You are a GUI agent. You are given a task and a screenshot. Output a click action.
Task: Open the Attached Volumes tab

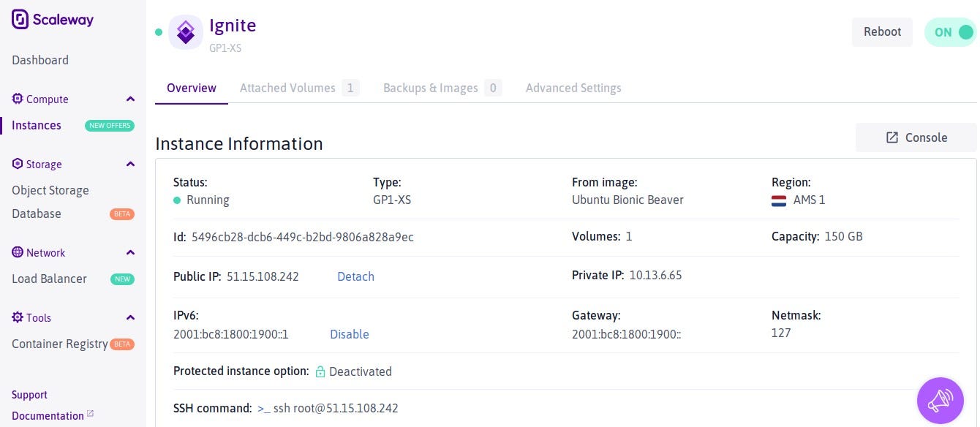point(299,88)
